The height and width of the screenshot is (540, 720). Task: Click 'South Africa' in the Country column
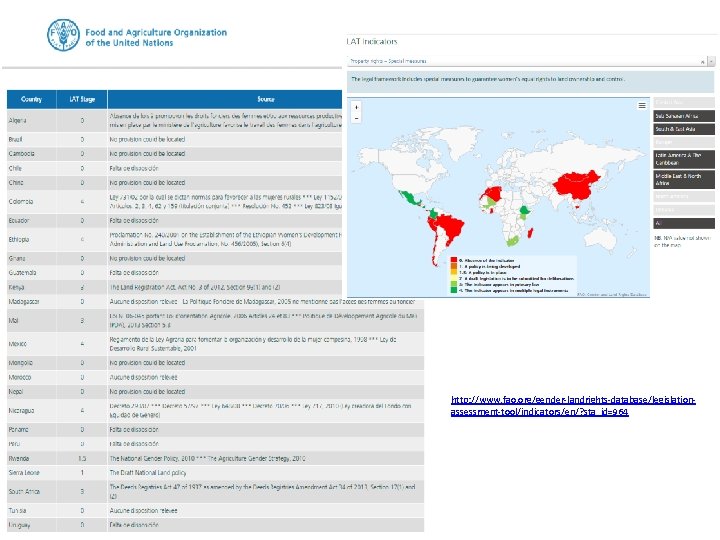[24, 491]
